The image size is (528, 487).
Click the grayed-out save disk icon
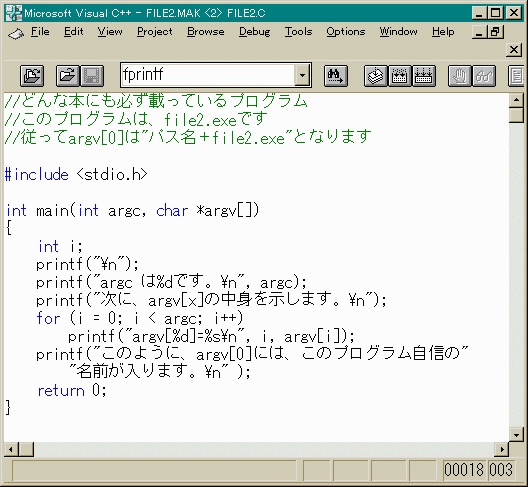[92, 75]
